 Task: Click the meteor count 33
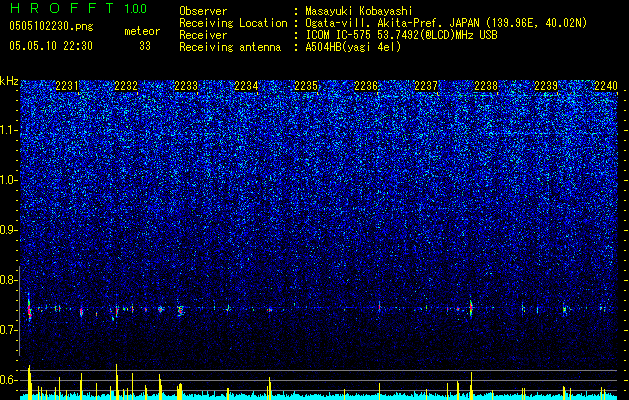point(145,46)
